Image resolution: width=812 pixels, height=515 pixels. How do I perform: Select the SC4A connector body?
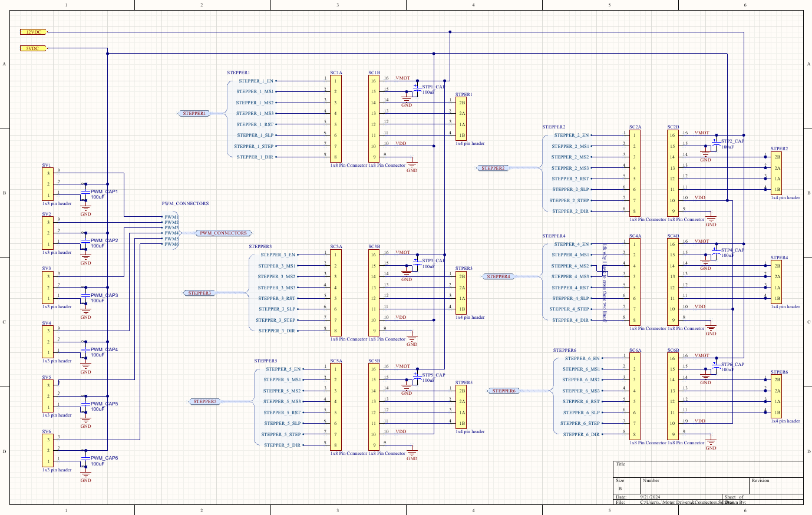(635, 282)
